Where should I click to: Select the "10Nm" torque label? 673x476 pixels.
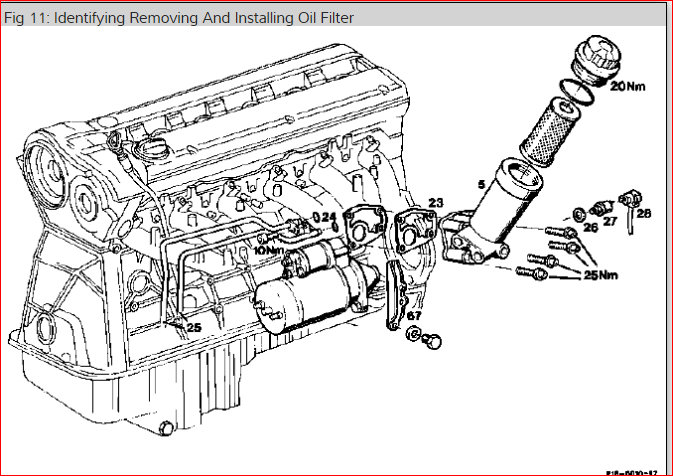pyautogui.click(x=269, y=249)
